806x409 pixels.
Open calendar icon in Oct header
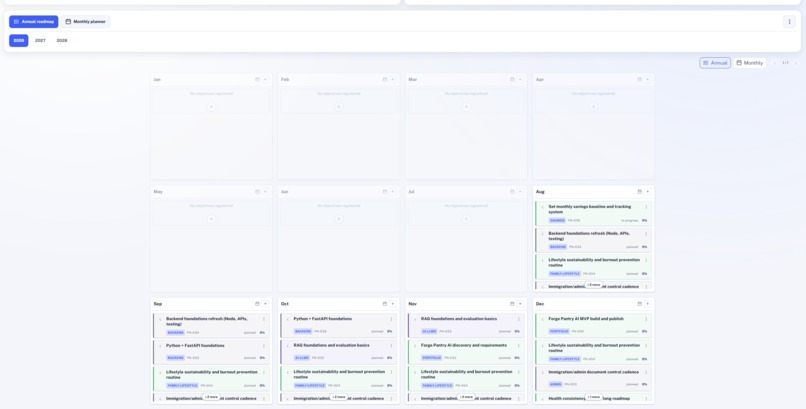pyautogui.click(x=384, y=304)
